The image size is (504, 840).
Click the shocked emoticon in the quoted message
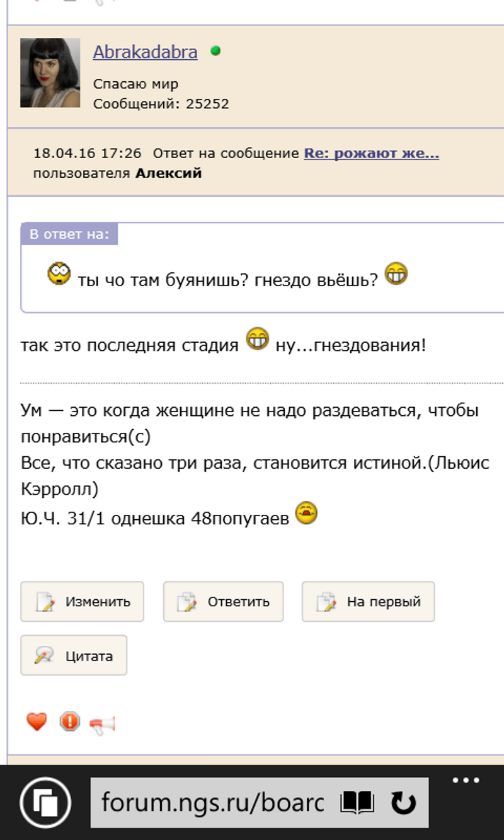click(59, 274)
